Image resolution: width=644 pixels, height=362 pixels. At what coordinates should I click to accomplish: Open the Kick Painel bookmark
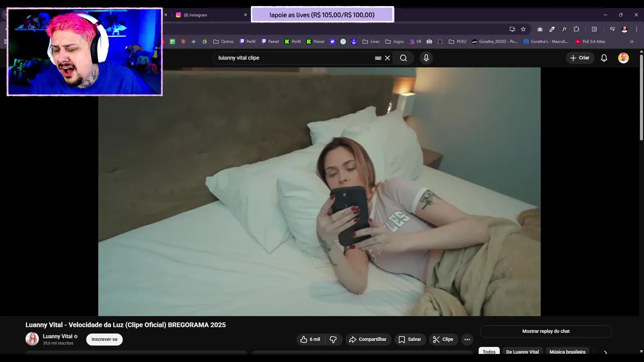click(x=315, y=42)
